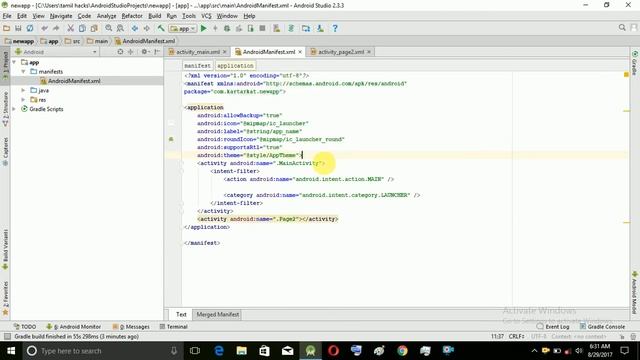This screenshot has width=640, height=360.
Task: Expand the Gradle Scripts node
Action: pyautogui.click(x=14, y=109)
